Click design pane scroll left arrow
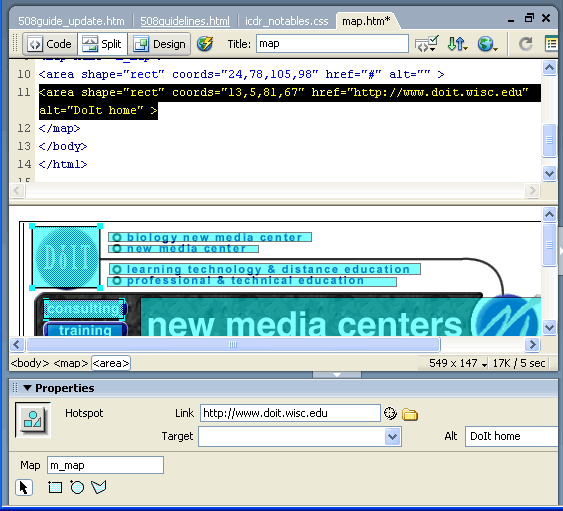 coord(17,345)
